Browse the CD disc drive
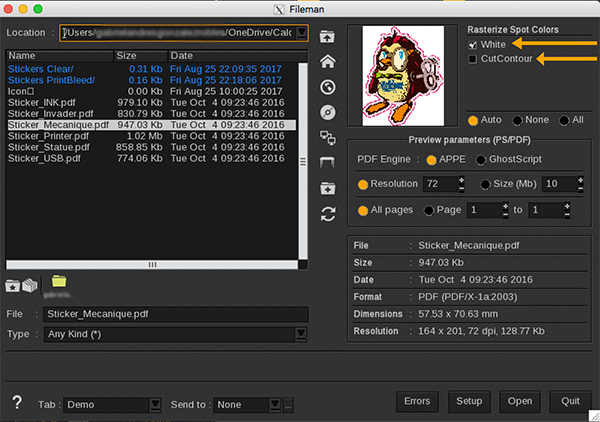Screen dimensions: 600x422 pos(327,111)
